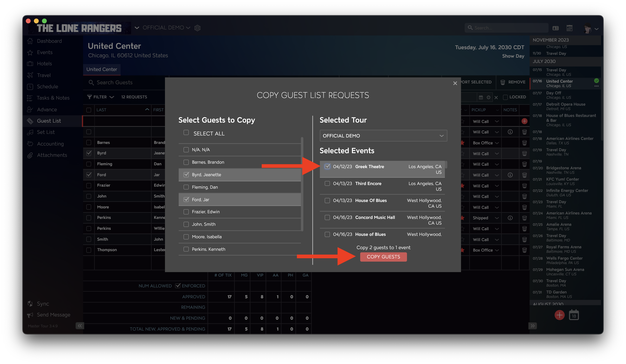Open the contact card icon in top bar
The width and height of the screenshot is (626, 364).
click(x=555, y=28)
